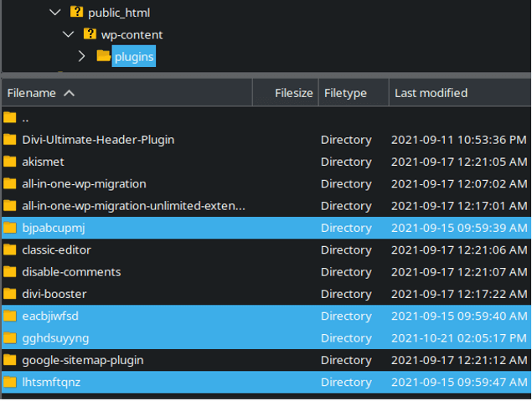Click the 2021-09-17 12:21:05 AM date
Screen dimensions: 532x401
tap(459, 162)
